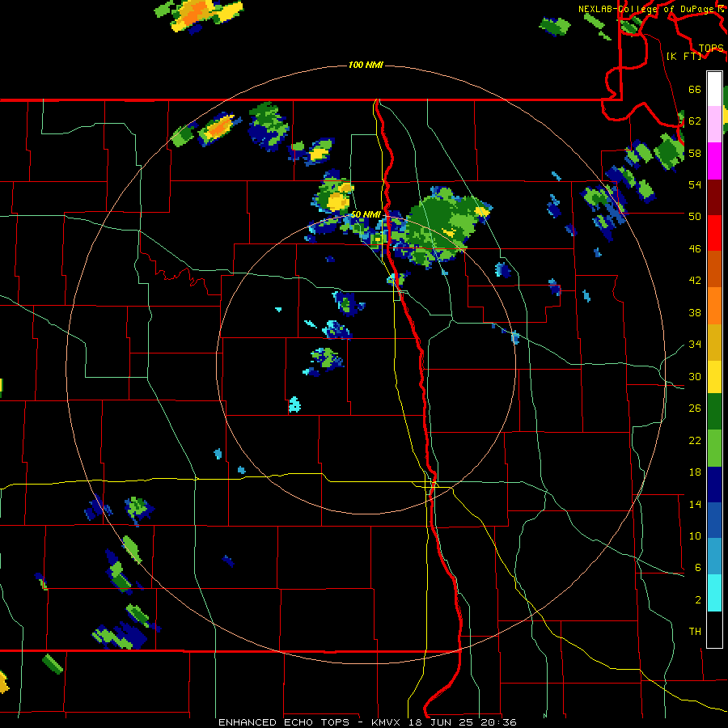
Task: Click the 6 value on the legend
Action: pos(698,568)
